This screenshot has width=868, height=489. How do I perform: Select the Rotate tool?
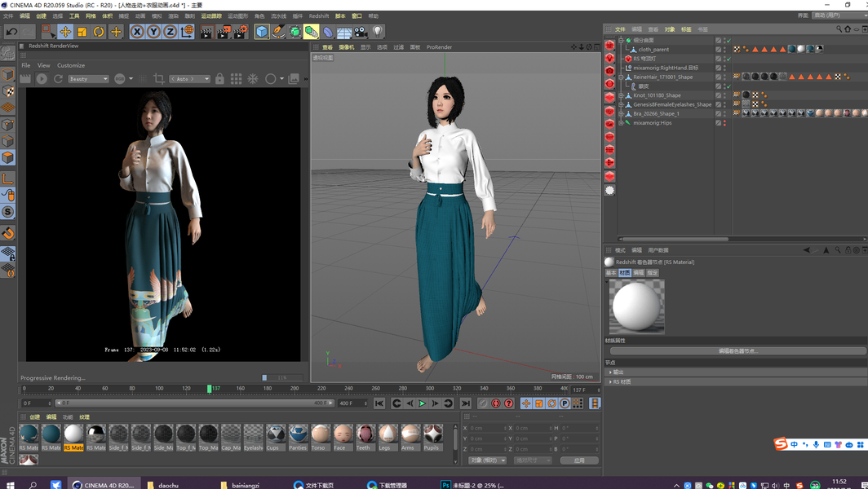point(99,32)
